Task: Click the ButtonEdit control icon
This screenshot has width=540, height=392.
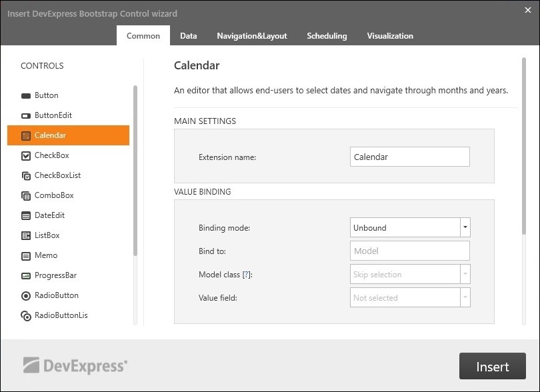Action: tap(26, 116)
